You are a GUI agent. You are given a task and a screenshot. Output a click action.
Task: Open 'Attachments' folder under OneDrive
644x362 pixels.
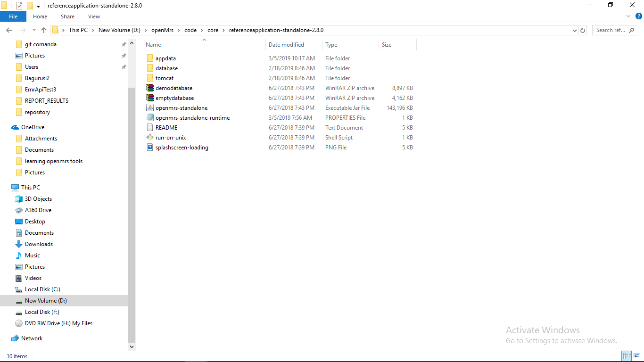[x=41, y=139]
